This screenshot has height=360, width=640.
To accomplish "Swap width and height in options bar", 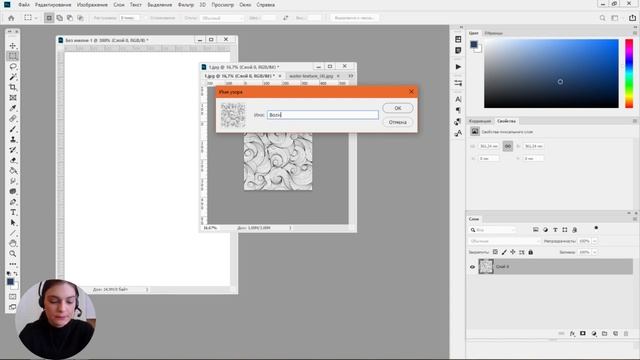I will tap(285, 18).
